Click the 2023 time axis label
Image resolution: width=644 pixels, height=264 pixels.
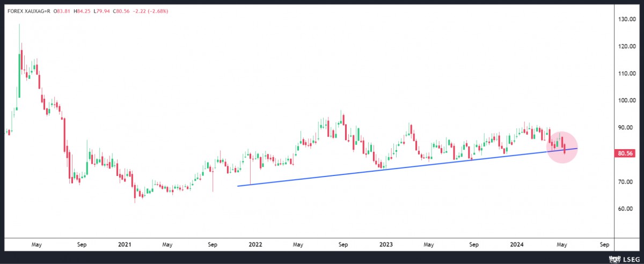(x=386, y=245)
